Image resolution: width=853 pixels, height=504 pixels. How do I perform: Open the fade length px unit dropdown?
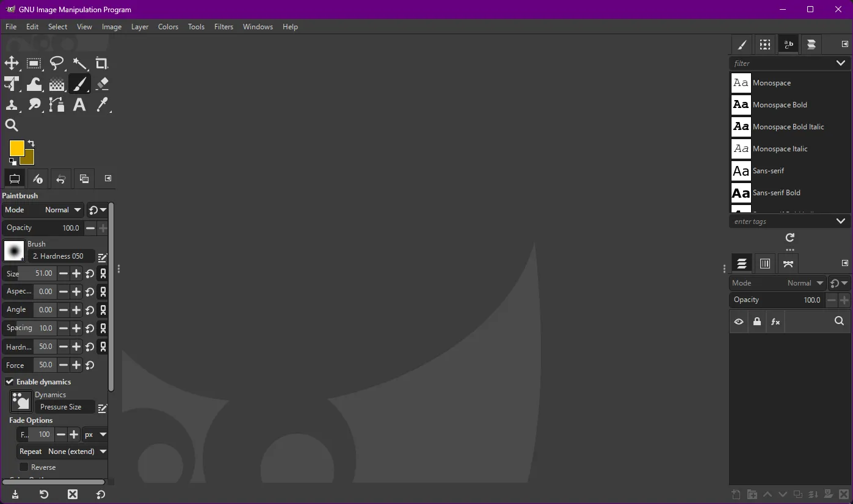coord(95,435)
